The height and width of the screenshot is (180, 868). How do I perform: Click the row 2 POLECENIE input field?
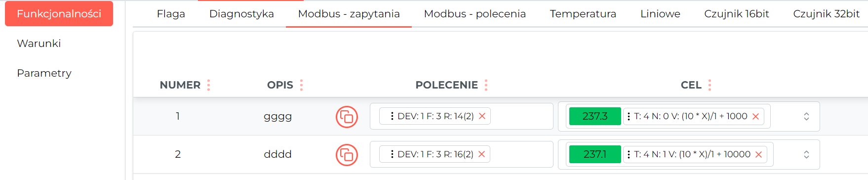(x=462, y=154)
